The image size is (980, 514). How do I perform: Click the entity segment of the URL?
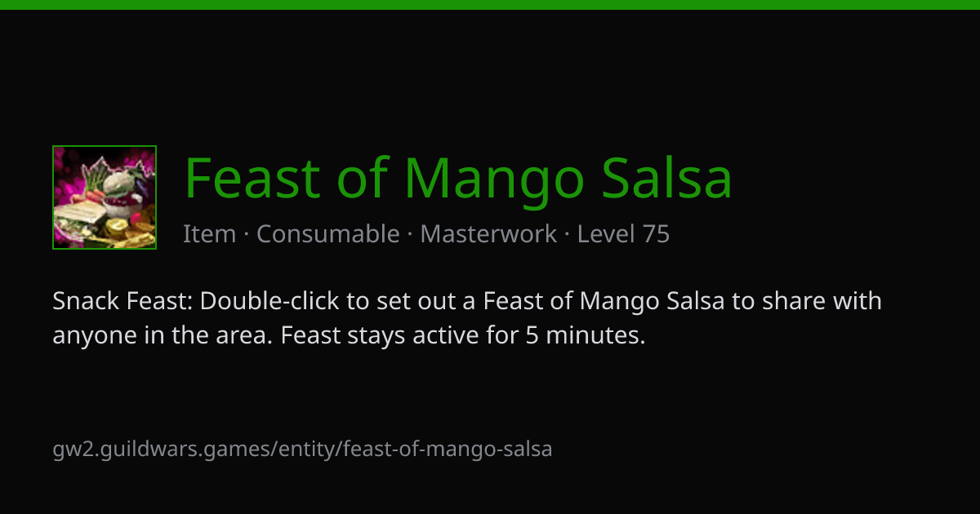[x=309, y=449]
